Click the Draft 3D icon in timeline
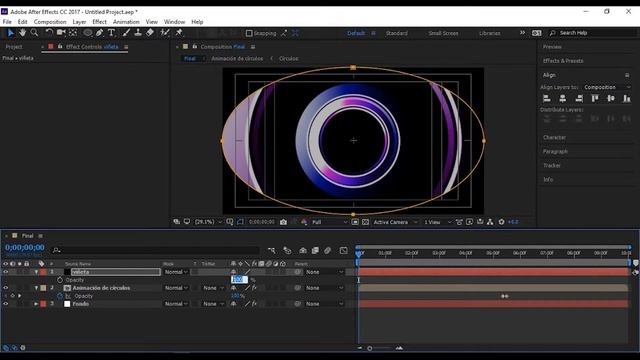640x360 pixels. (x=287, y=250)
